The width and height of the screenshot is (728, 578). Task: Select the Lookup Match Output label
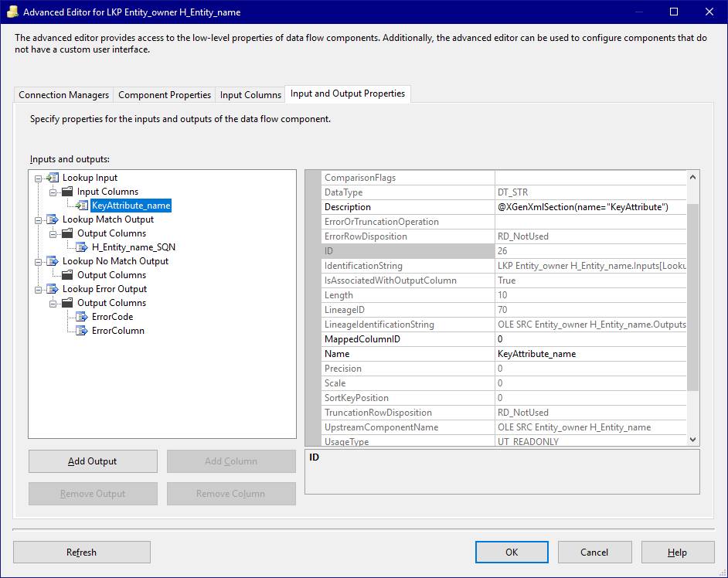point(108,219)
